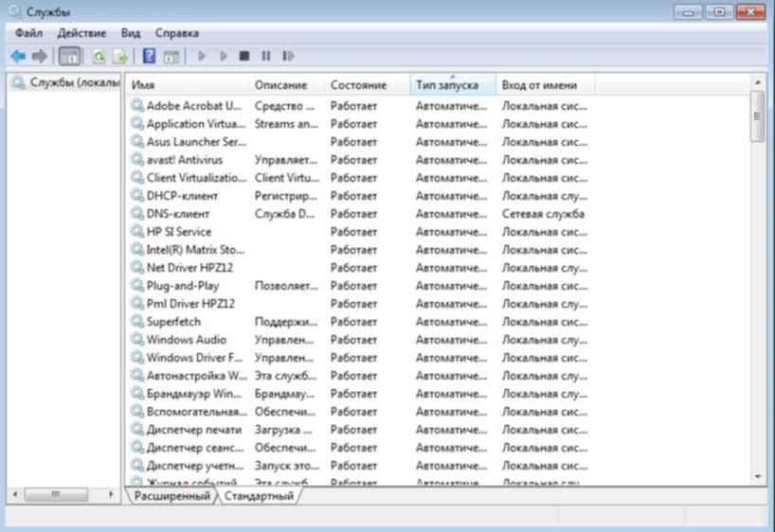This screenshot has width=775, height=532.
Task: Sort by the Состояние column header
Action: click(358, 85)
